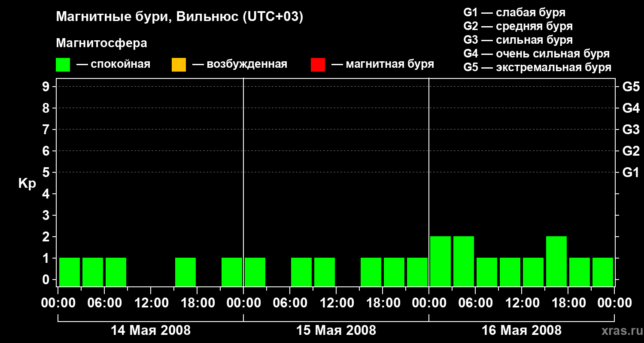Click the 03:00–06:00 bar on 14 Мая
The width and height of the screenshot is (644, 343).
coord(93,272)
